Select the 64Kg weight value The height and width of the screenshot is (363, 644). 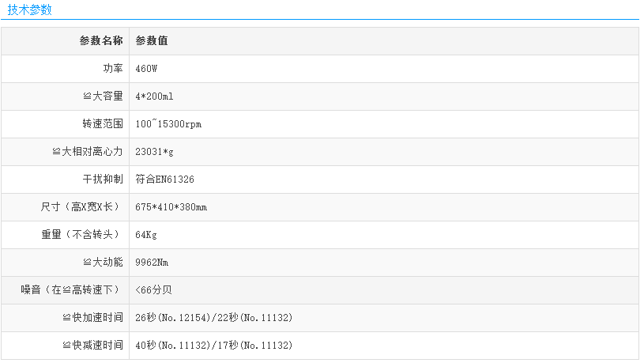(x=146, y=235)
